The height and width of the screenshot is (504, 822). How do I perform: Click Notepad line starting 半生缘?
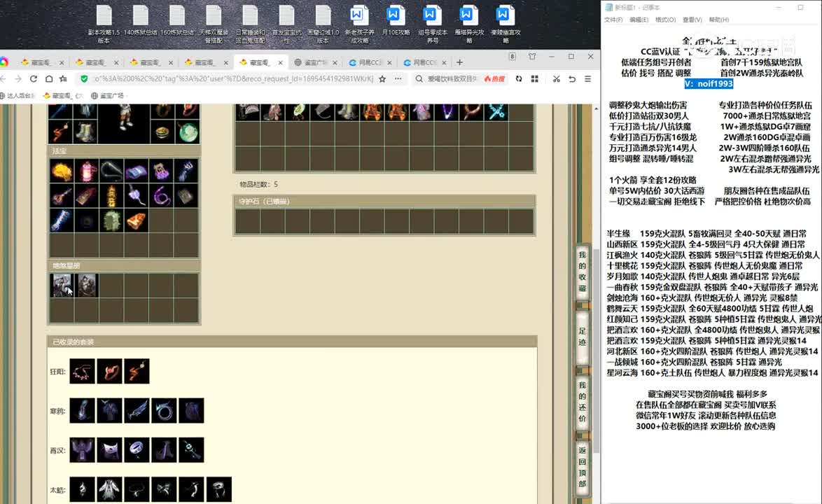(x=706, y=234)
